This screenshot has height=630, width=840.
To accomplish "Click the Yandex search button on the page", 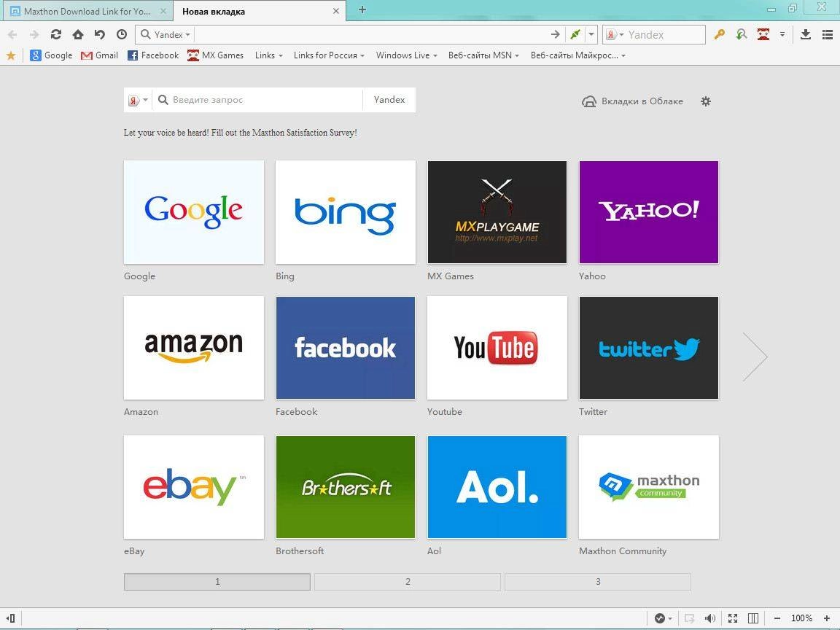I will tap(389, 100).
